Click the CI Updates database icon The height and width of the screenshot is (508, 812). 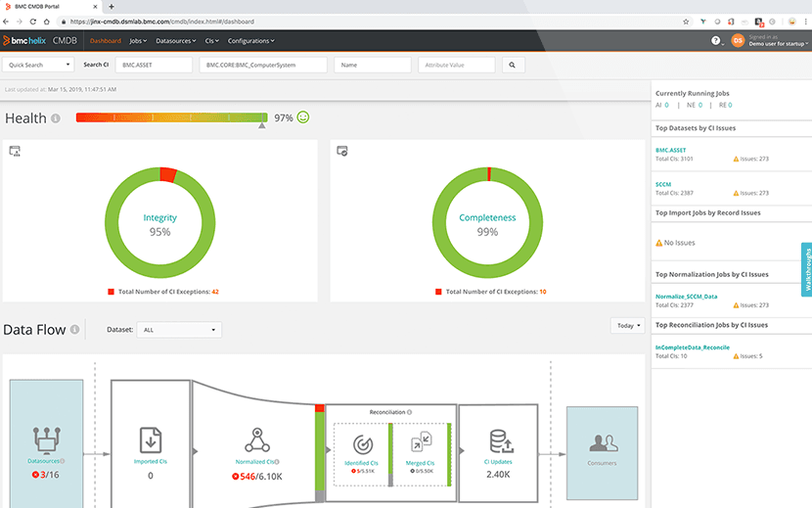click(501, 441)
